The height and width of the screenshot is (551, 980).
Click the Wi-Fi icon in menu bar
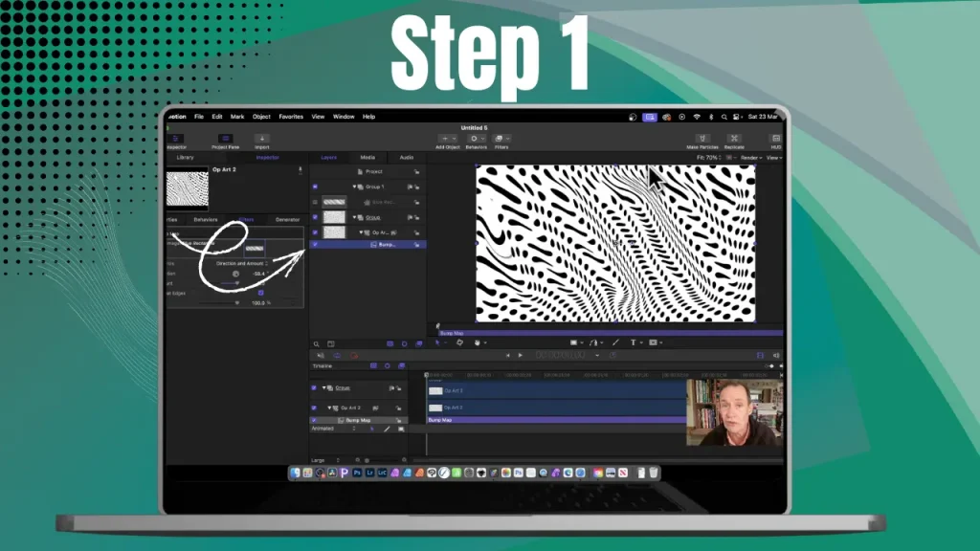tap(697, 117)
